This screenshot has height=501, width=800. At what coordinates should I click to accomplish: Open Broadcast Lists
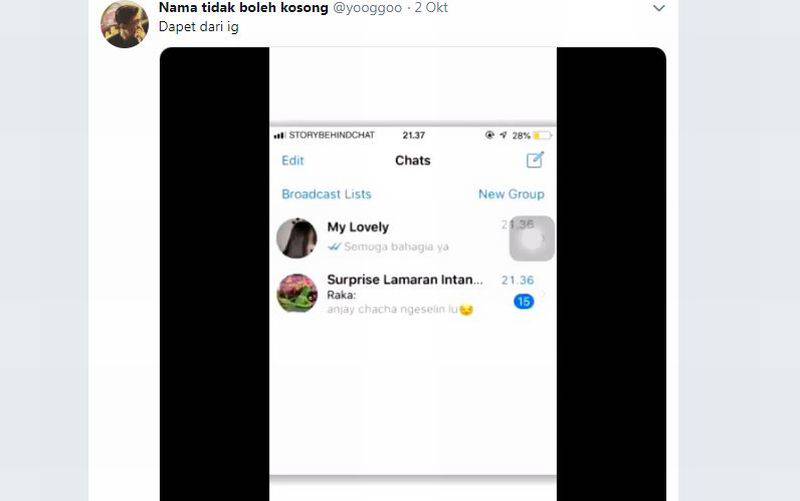coord(327,194)
